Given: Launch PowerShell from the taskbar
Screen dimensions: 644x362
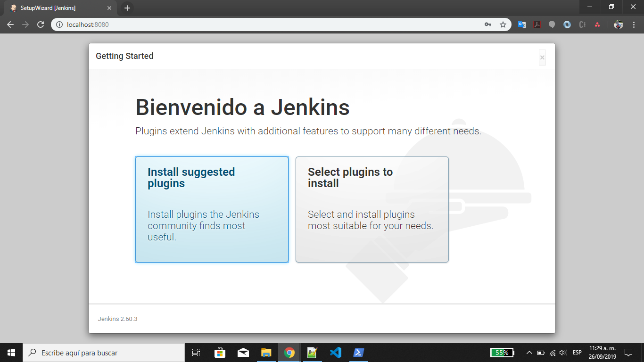Looking at the screenshot, I should click(358, 352).
